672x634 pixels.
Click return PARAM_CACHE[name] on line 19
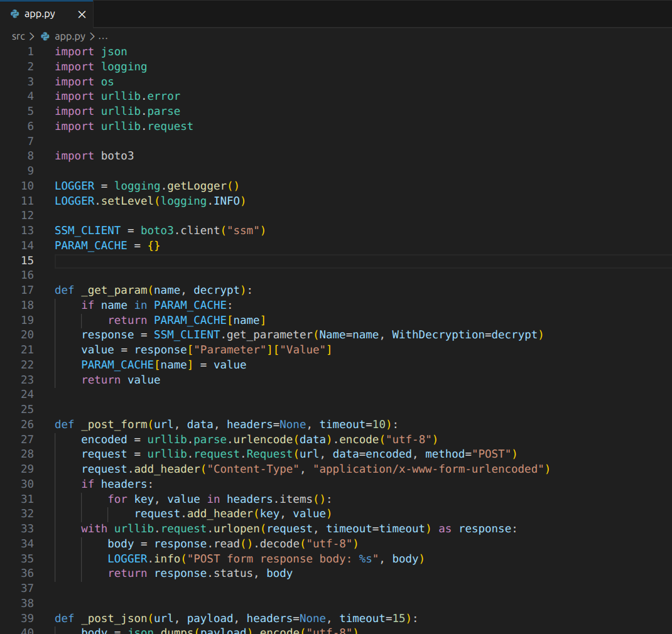click(x=187, y=320)
